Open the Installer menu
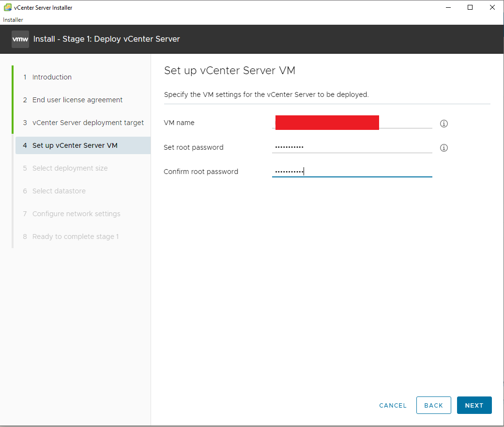 [13, 19]
